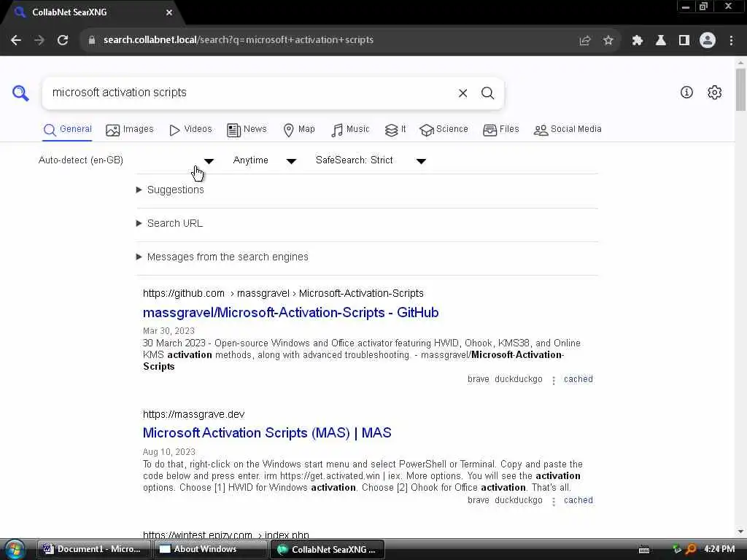Open massgravel/Microsoft-Activation-Scripts GitHub link

290,313
